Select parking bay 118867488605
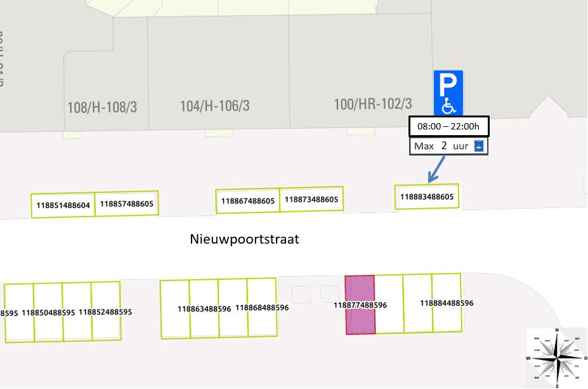Viewport: 588px width, 389px height. (x=247, y=201)
